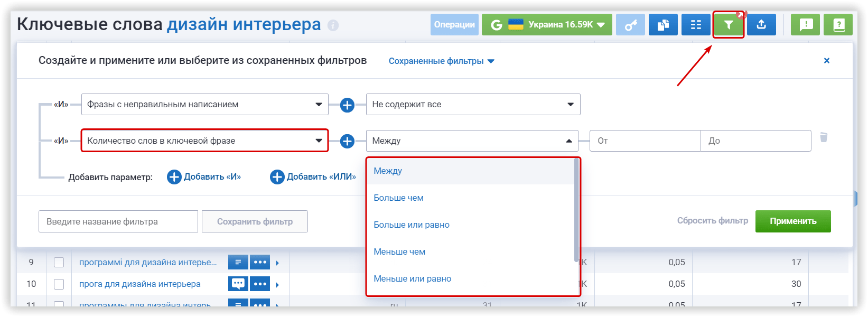The height and width of the screenshot is (317, 868).
Task: Open the help book question icon
Action: (x=838, y=25)
